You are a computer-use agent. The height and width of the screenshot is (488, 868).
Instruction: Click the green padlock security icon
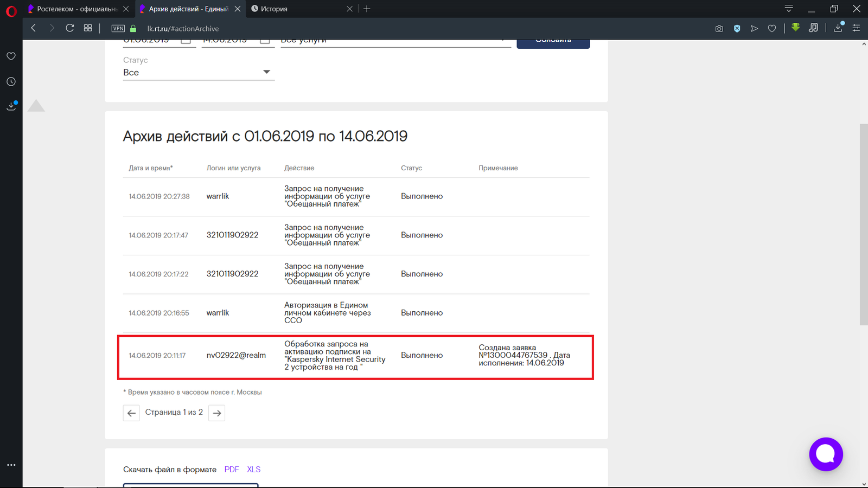pos(133,28)
